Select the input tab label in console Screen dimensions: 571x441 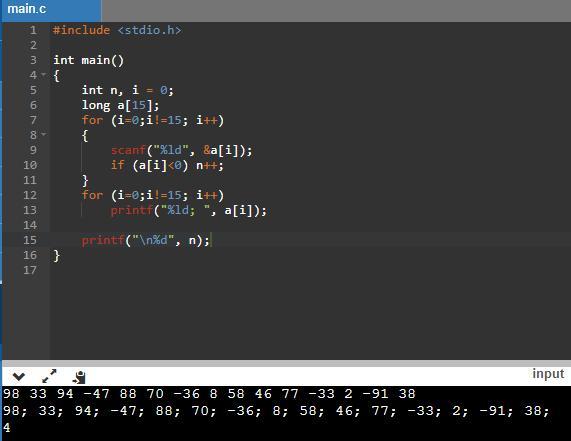548,374
